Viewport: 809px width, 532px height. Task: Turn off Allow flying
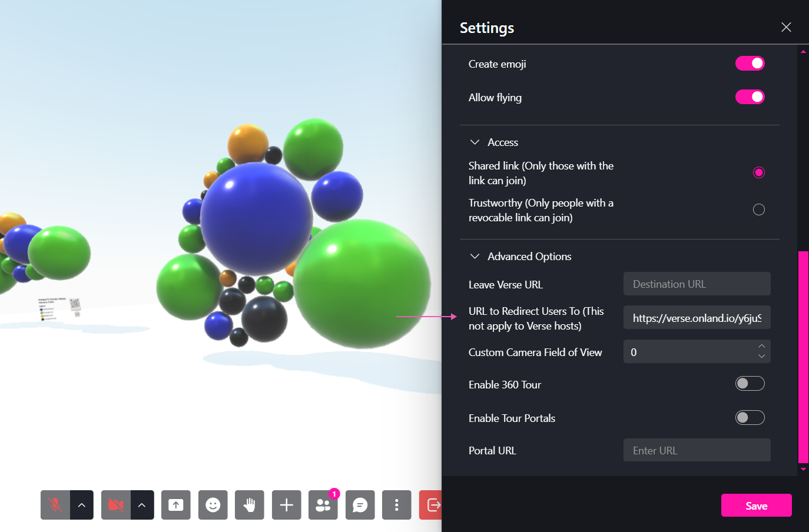click(x=750, y=97)
